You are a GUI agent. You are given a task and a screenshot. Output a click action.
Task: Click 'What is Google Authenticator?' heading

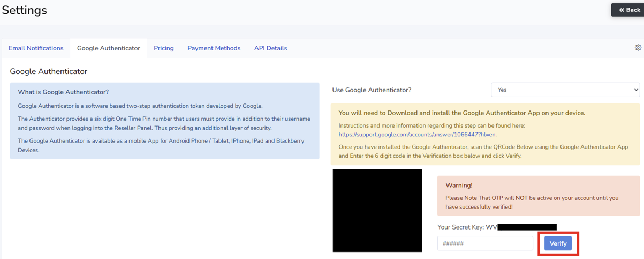pyautogui.click(x=63, y=92)
